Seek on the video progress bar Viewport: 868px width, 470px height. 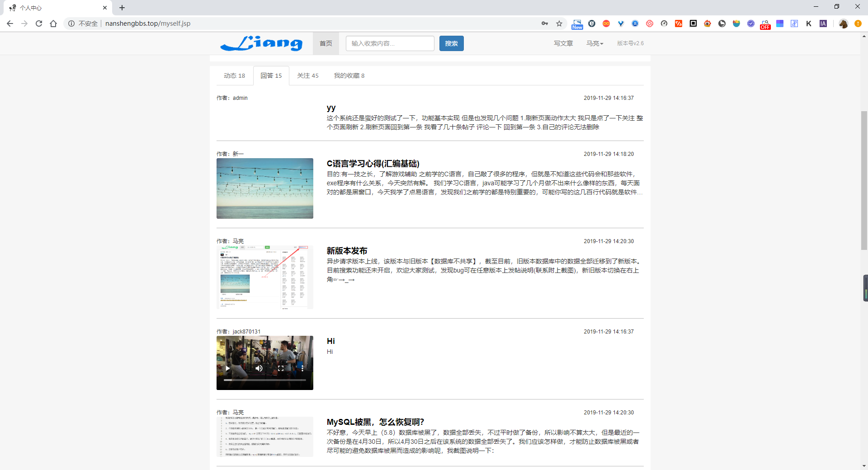(x=265, y=380)
